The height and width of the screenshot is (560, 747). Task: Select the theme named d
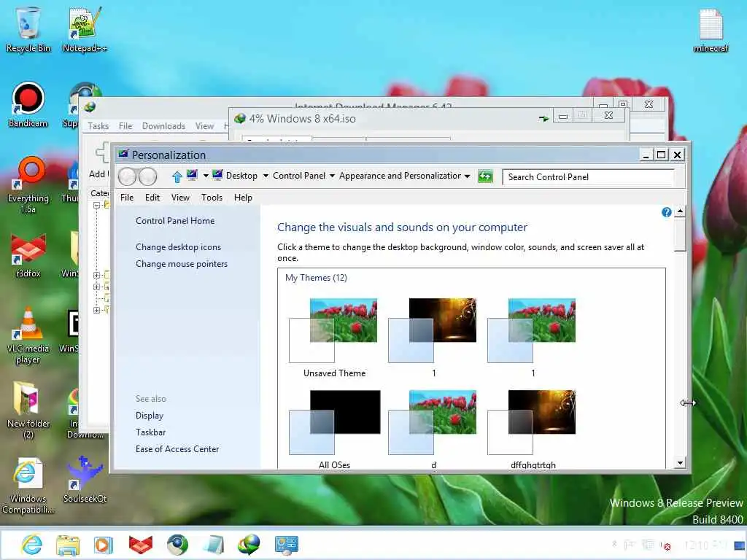coord(433,429)
